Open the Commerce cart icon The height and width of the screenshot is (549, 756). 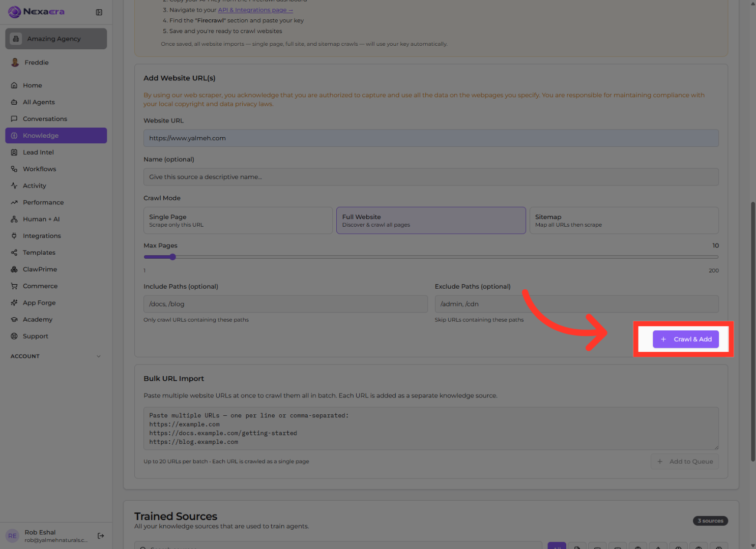[14, 286]
